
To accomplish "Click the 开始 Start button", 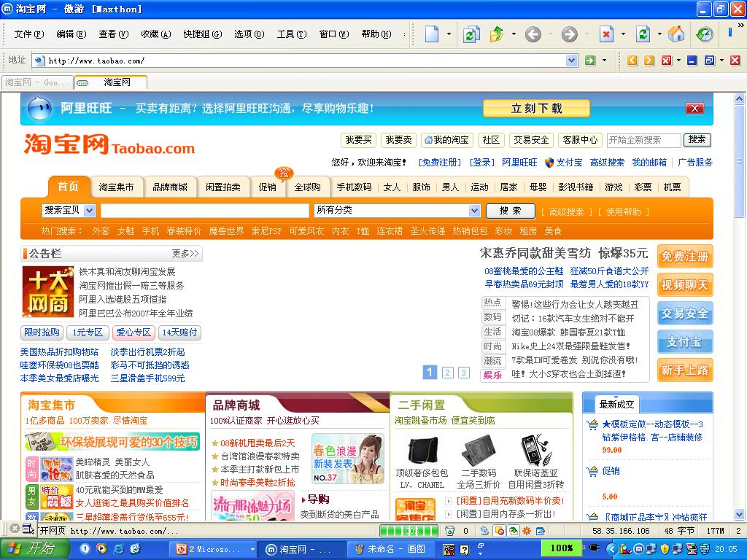I will click(x=34, y=549).
